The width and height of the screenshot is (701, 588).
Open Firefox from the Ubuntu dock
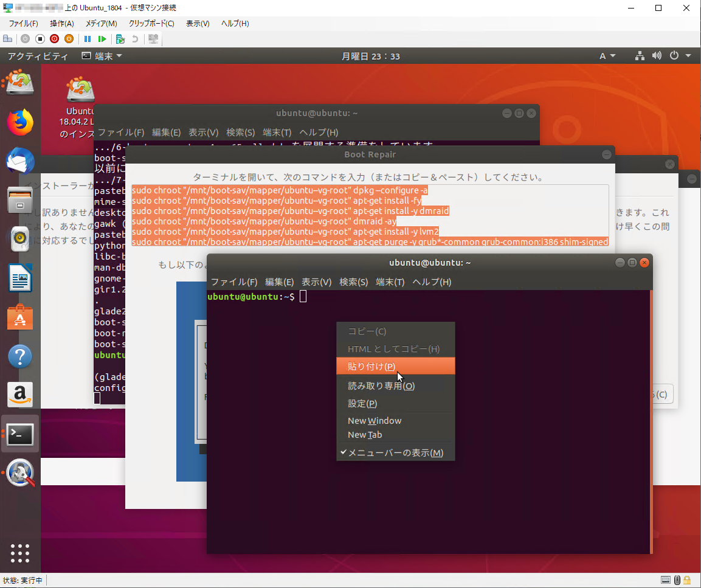[x=20, y=122]
